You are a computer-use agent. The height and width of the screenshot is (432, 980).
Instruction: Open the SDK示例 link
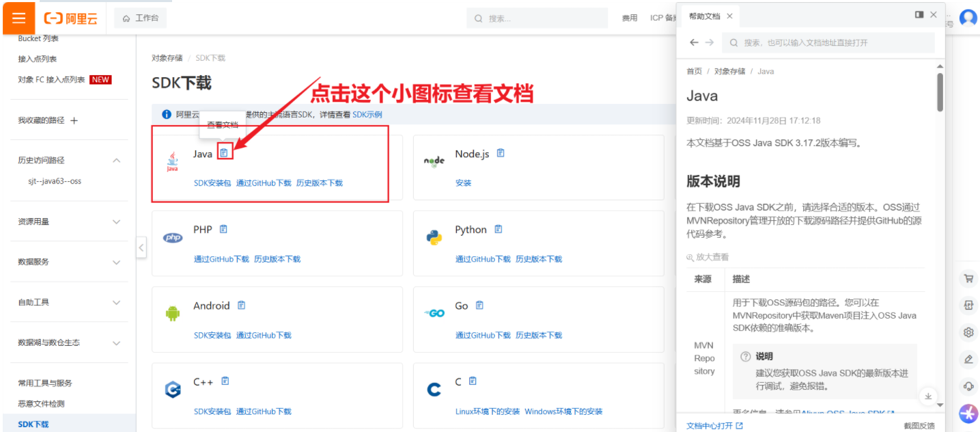(367, 115)
